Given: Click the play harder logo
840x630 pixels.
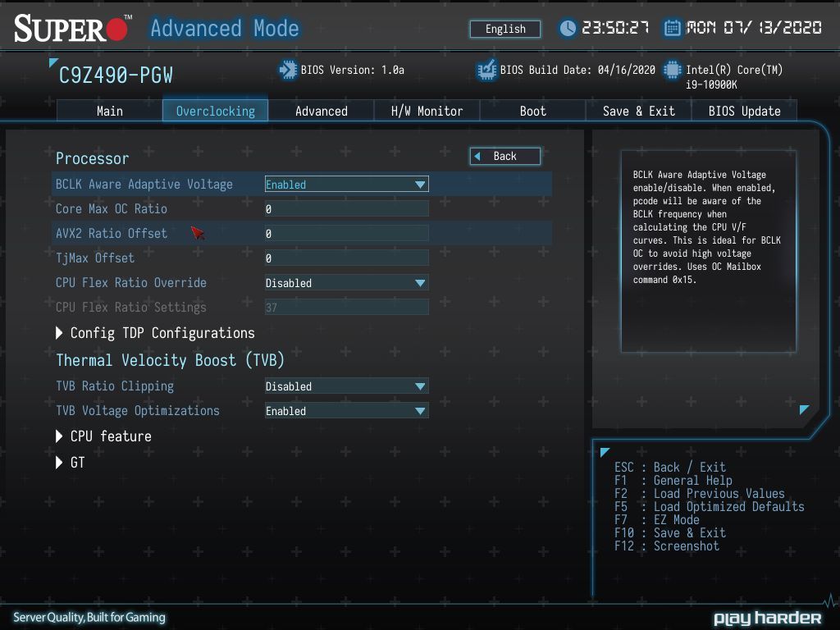Looking at the screenshot, I should (767, 619).
